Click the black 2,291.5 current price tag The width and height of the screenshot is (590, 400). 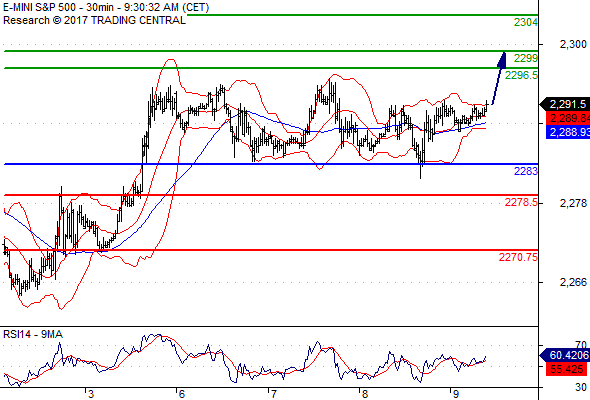click(565, 104)
